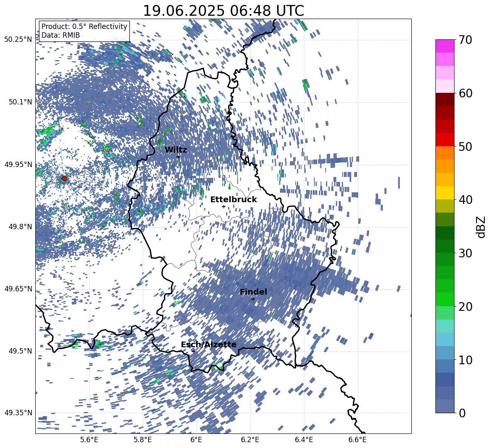491x448 pixels.
Task: Click the 6.2°E longitude label
Action: 250,440
